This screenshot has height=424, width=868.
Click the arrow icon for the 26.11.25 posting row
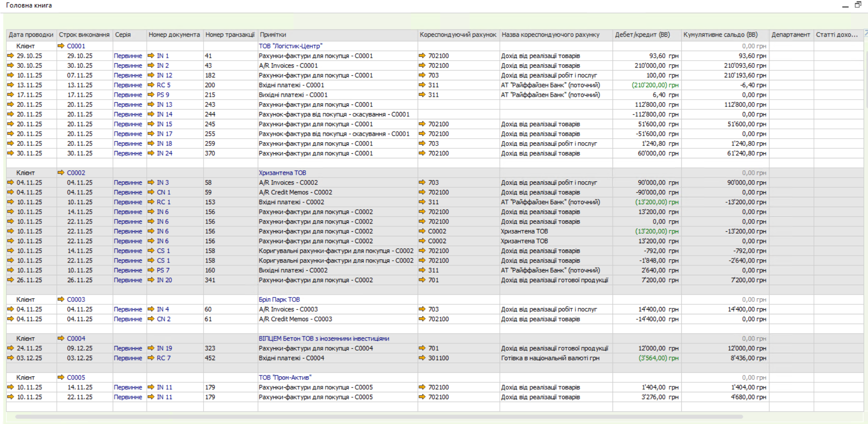click(11, 280)
